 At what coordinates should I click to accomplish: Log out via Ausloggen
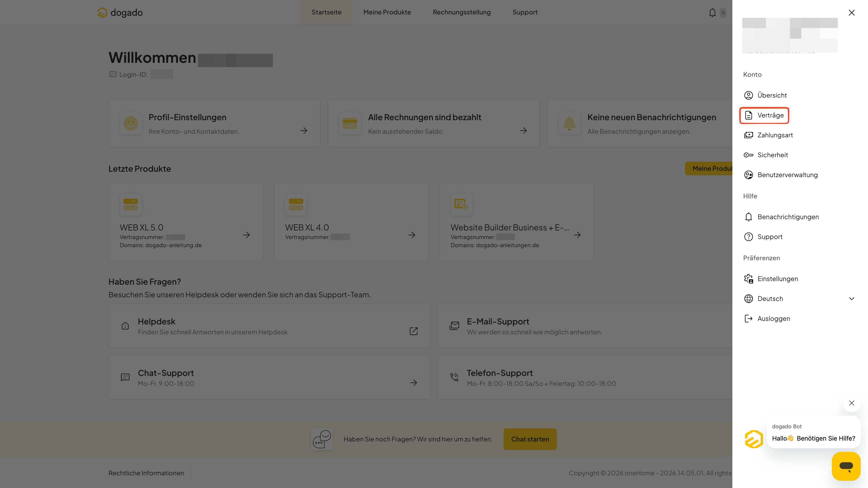point(774,319)
